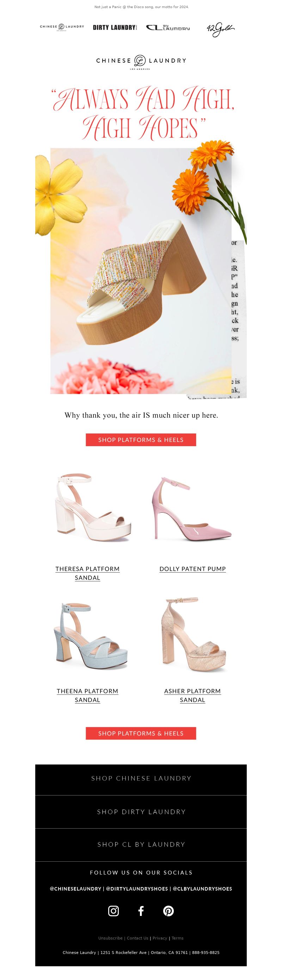The width and height of the screenshot is (282, 980).
Task: Click the Unsubscribe footer link
Action: coord(111,938)
